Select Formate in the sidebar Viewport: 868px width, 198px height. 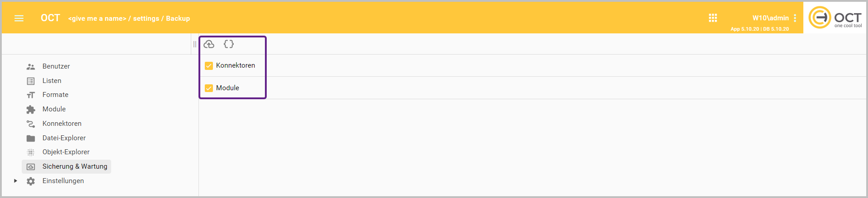pos(55,95)
